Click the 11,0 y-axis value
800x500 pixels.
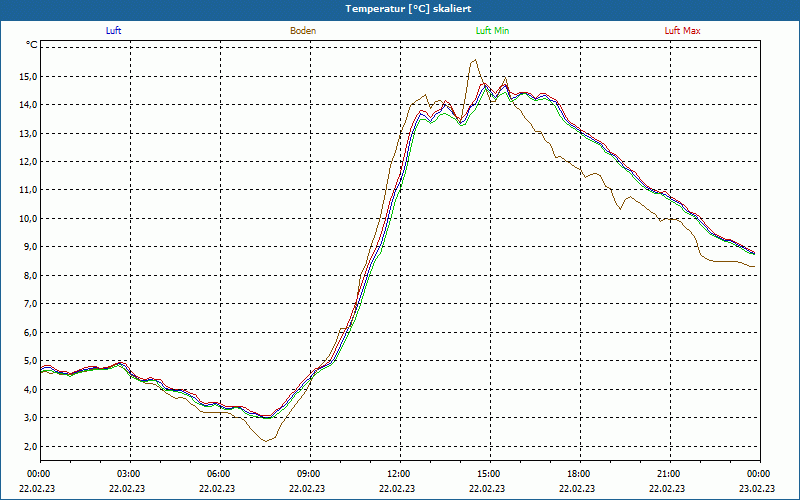29,190
